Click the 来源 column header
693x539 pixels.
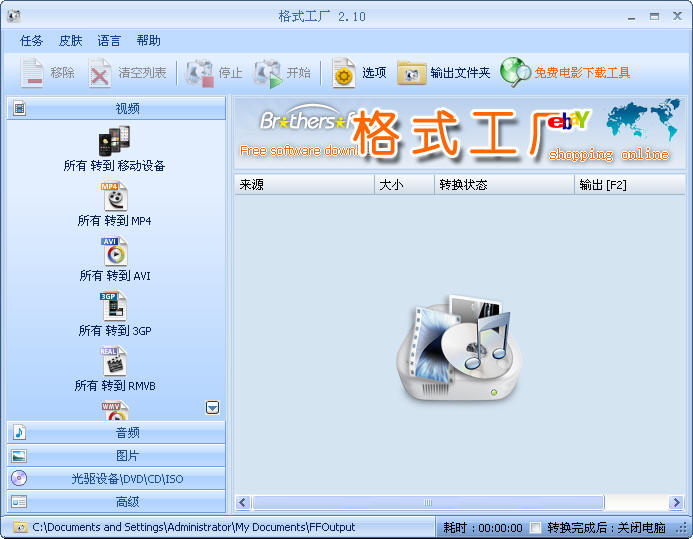click(x=305, y=185)
